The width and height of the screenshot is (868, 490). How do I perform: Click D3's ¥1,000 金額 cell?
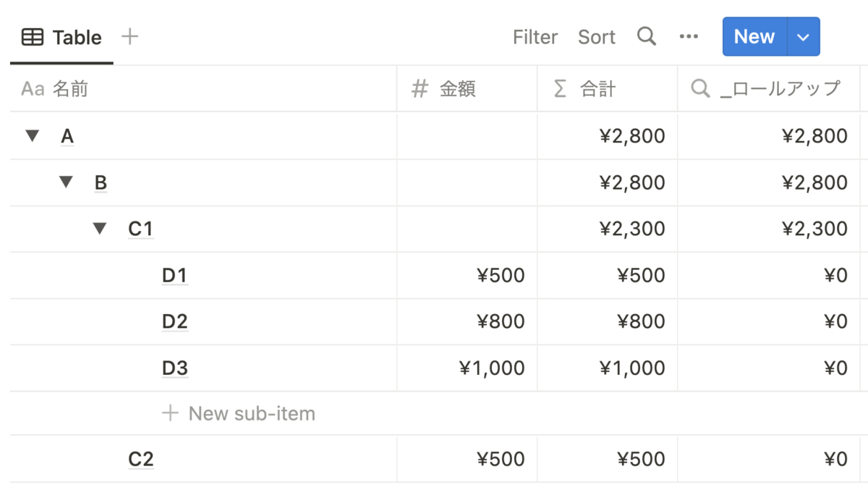click(492, 368)
